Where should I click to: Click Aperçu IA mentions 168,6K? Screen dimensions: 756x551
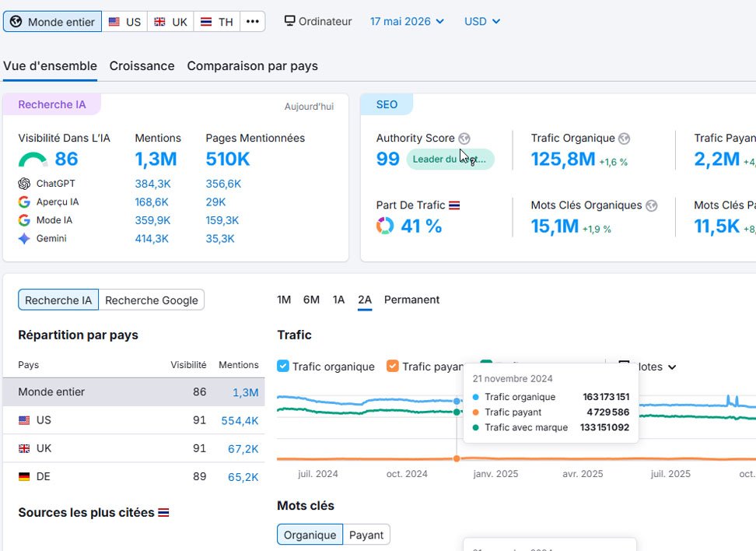click(152, 202)
